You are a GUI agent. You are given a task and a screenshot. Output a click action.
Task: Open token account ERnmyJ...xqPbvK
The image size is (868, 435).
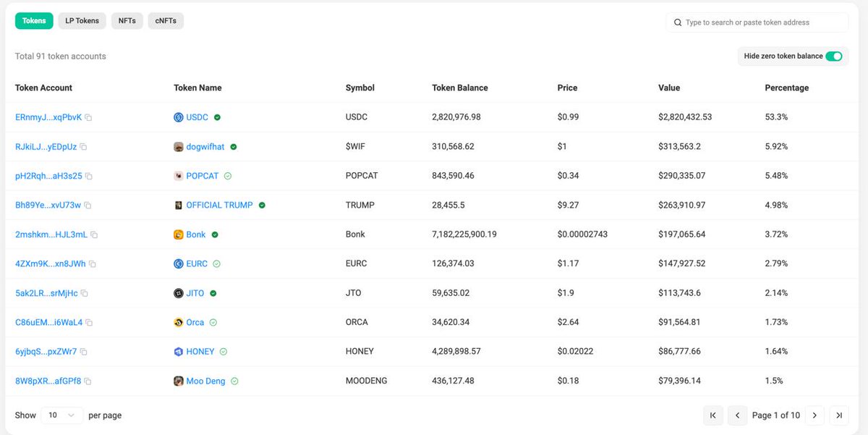click(48, 117)
